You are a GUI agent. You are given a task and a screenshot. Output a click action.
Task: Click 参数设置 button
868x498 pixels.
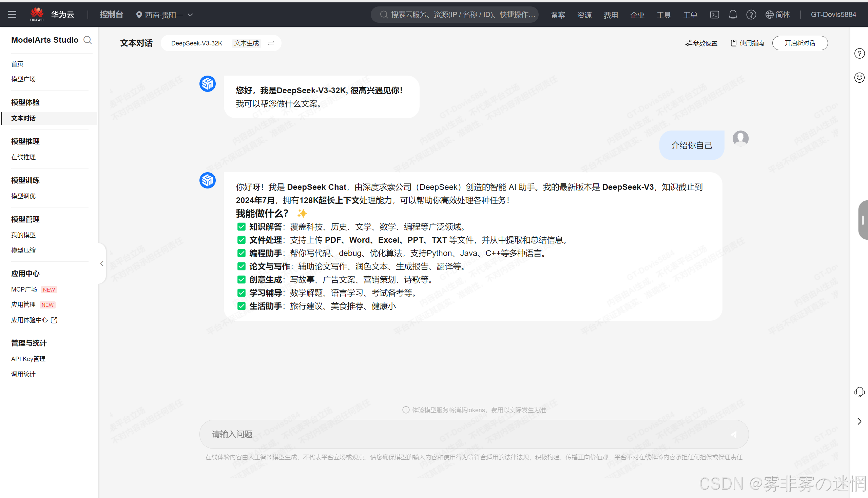[x=701, y=43]
